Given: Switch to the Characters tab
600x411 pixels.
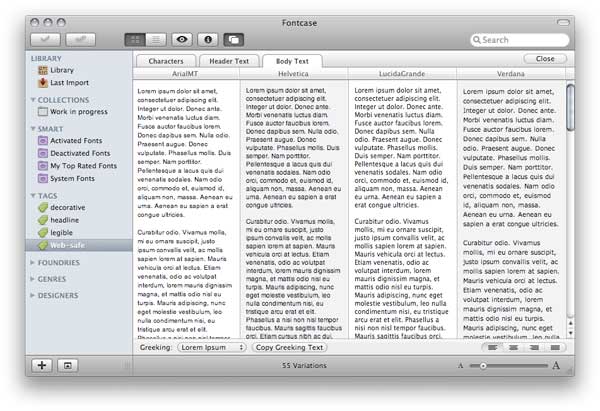Looking at the screenshot, I should click(x=166, y=61).
